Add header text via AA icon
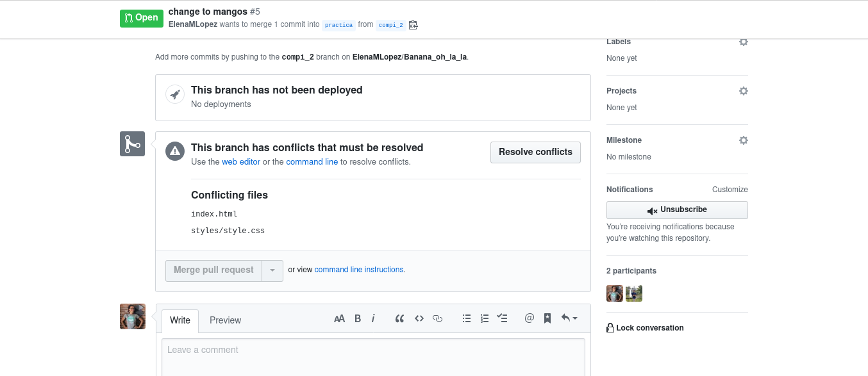This screenshot has width=868, height=376. click(340, 318)
